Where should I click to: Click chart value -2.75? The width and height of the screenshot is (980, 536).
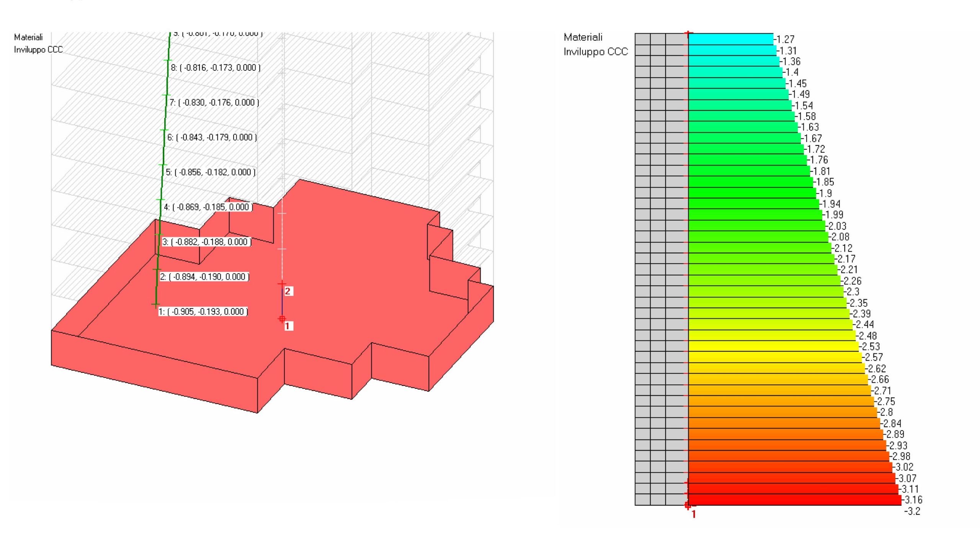pyautogui.click(x=885, y=402)
